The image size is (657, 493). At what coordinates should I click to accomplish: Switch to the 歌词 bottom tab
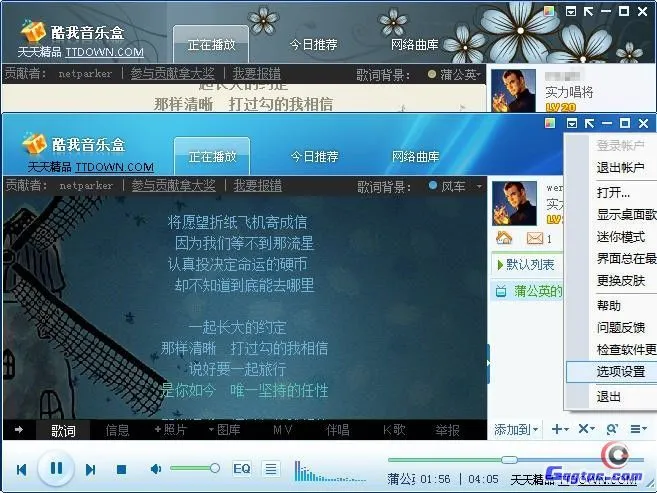[63, 430]
